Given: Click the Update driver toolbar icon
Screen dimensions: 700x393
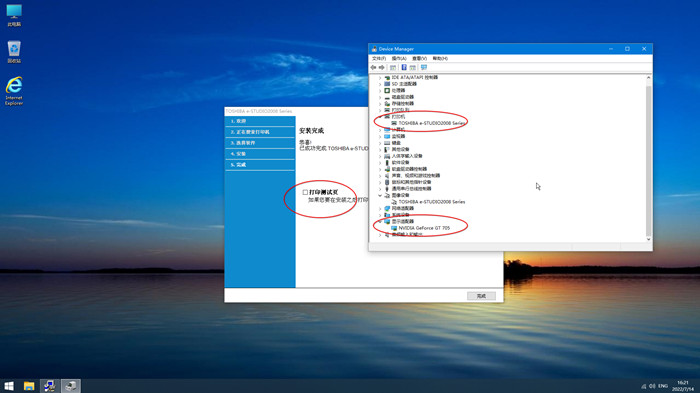Looking at the screenshot, I should click(x=412, y=67).
